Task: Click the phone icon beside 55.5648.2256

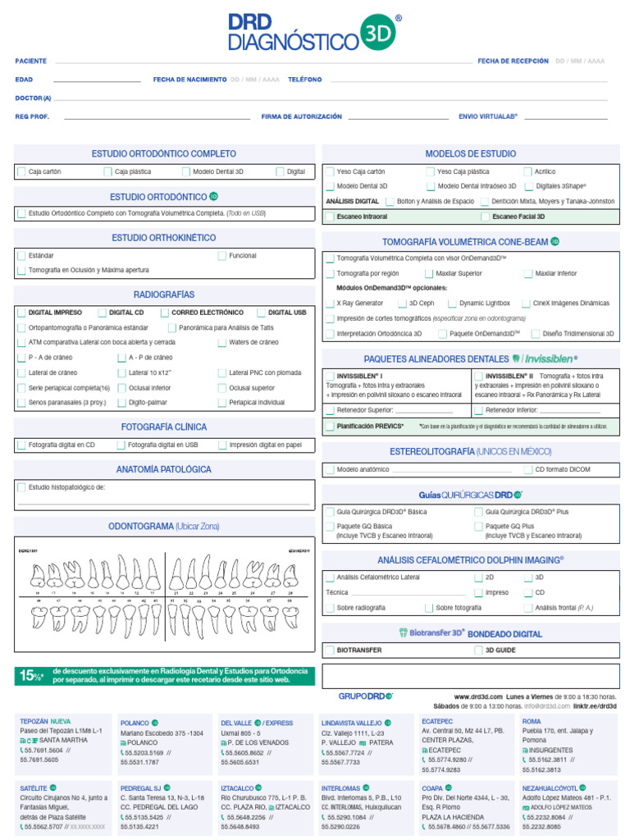Action: pos(223,818)
